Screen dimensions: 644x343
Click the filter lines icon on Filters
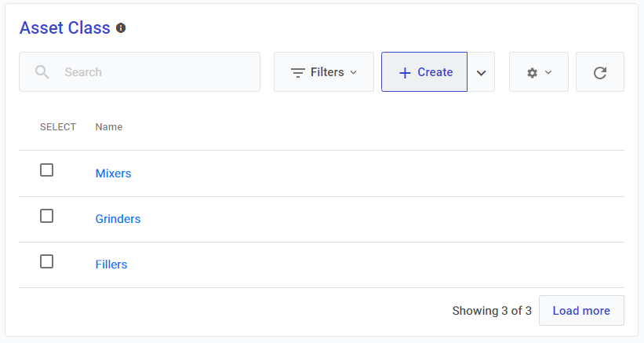(298, 72)
